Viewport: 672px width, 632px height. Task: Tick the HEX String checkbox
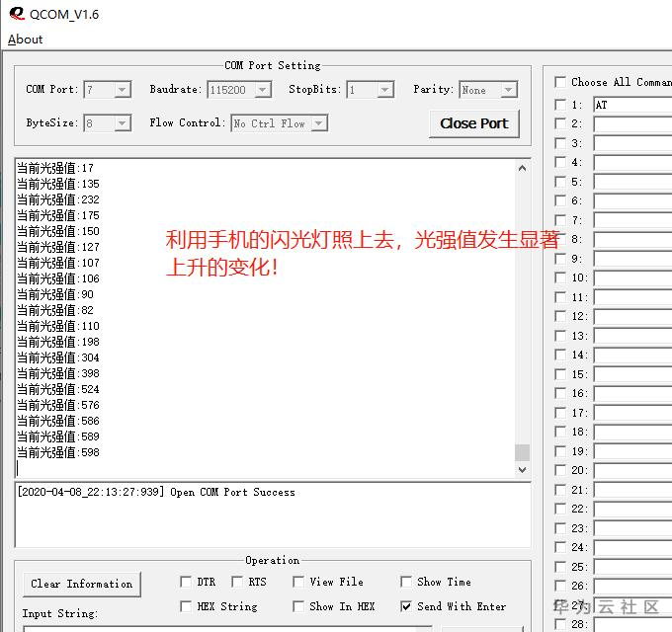click(186, 606)
